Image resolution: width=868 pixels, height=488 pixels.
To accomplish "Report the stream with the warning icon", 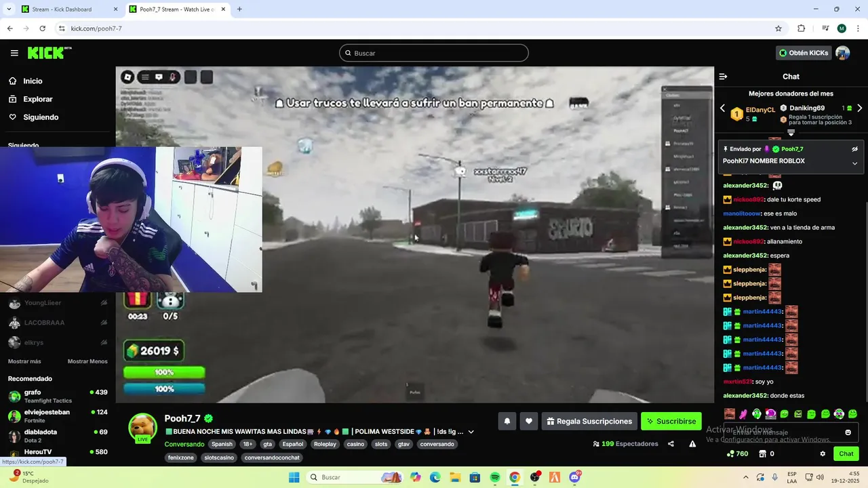I will click(692, 444).
